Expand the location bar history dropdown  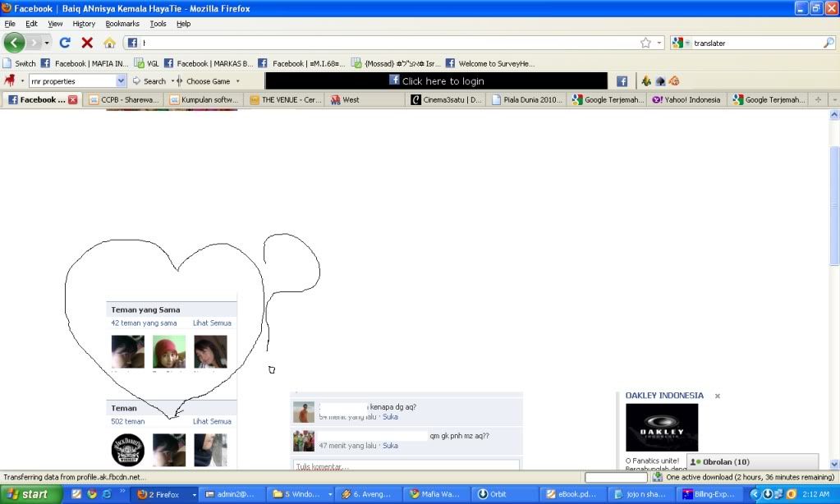pyautogui.click(x=659, y=43)
